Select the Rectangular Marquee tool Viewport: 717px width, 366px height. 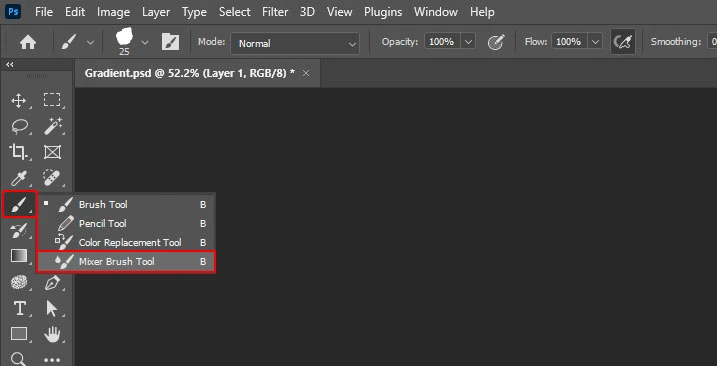click(x=52, y=100)
